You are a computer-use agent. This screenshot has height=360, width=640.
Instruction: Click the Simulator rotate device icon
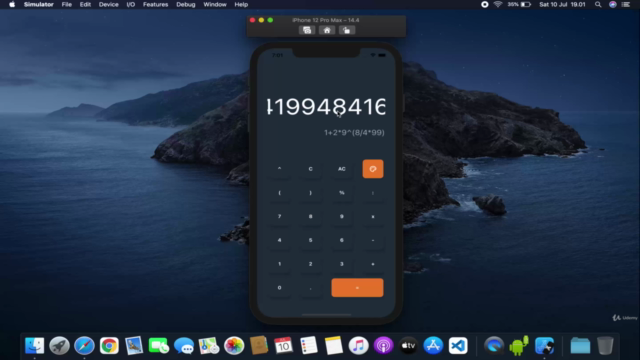coord(347,30)
